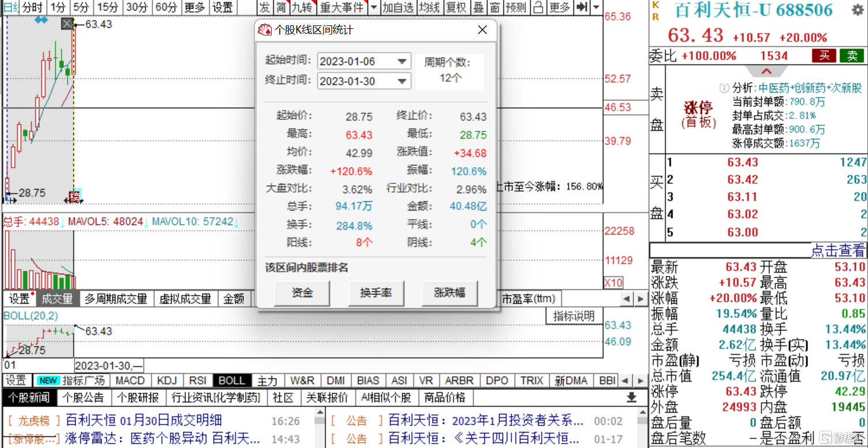868x448 pixels.
Task: Click the 点击查看 link
Action: pyautogui.click(x=838, y=250)
